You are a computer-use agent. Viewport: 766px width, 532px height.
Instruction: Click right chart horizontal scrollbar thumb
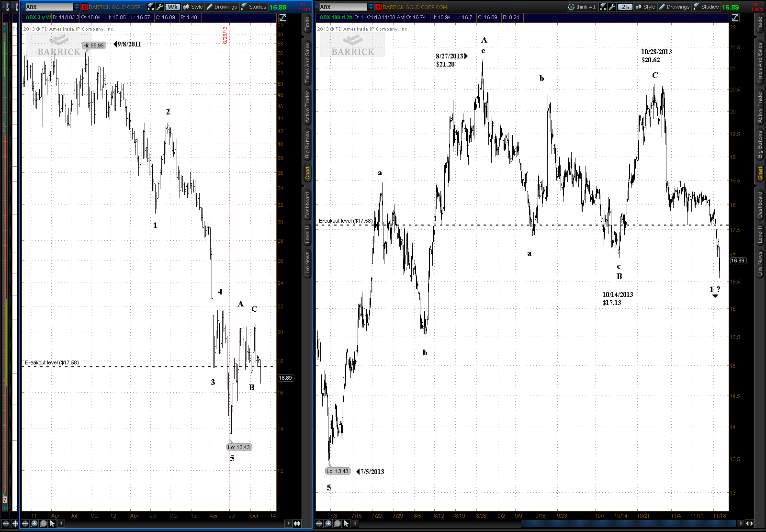[x=629, y=523]
